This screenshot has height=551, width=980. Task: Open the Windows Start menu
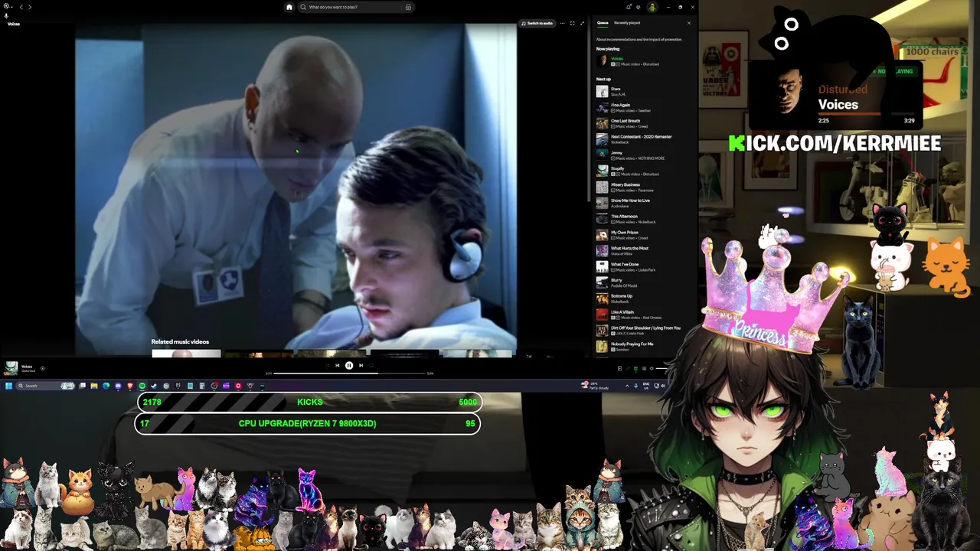pyautogui.click(x=8, y=386)
